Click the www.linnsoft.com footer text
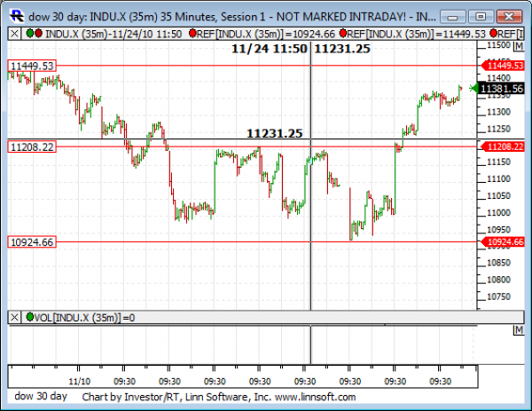 [x=315, y=397]
